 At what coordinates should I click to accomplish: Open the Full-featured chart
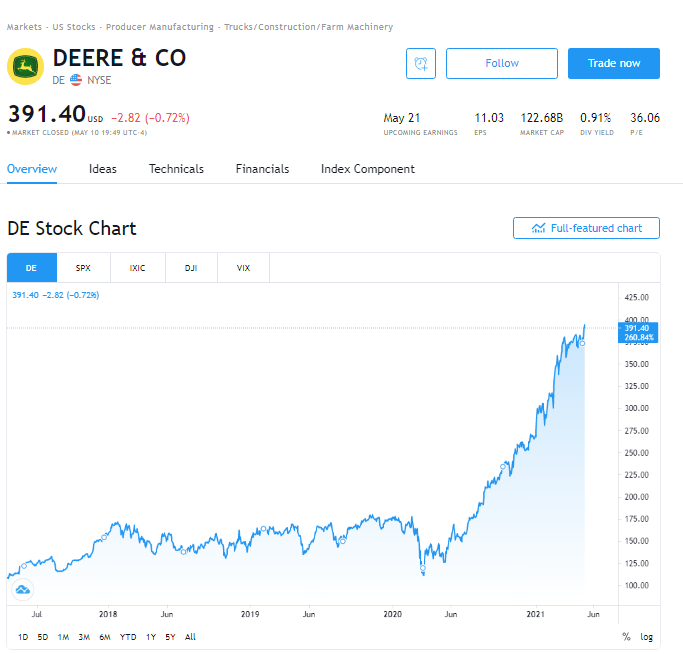point(586,228)
